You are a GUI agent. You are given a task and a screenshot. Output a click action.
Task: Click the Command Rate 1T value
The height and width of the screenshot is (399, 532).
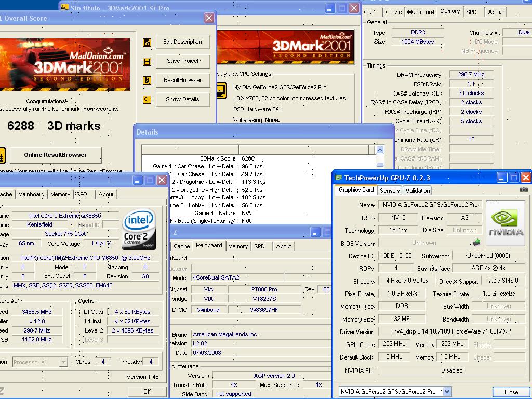point(471,139)
